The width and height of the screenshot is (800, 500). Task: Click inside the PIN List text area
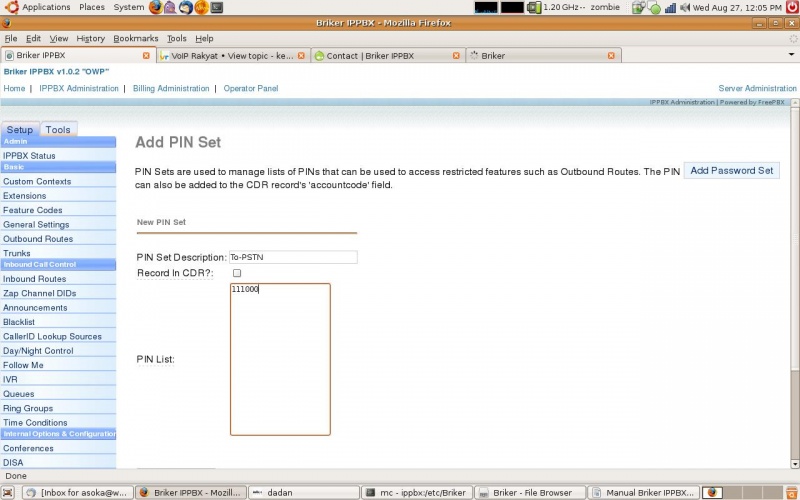(280, 359)
